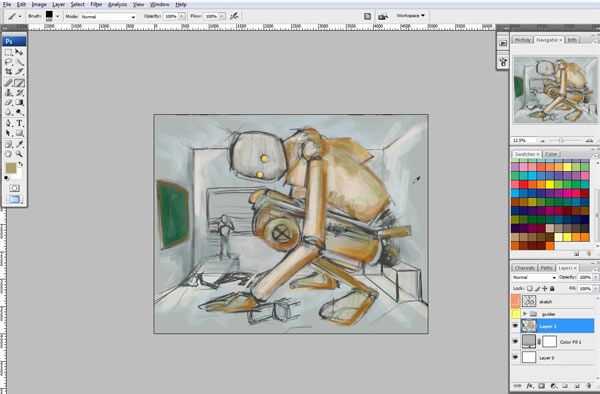Select the Notes tool
The width and height of the screenshot is (600, 394).
(x=8, y=144)
